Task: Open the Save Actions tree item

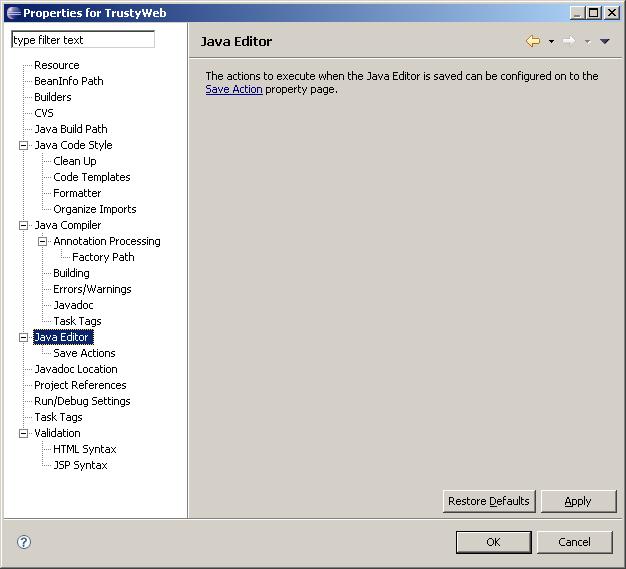Action: pyautogui.click(x=84, y=353)
